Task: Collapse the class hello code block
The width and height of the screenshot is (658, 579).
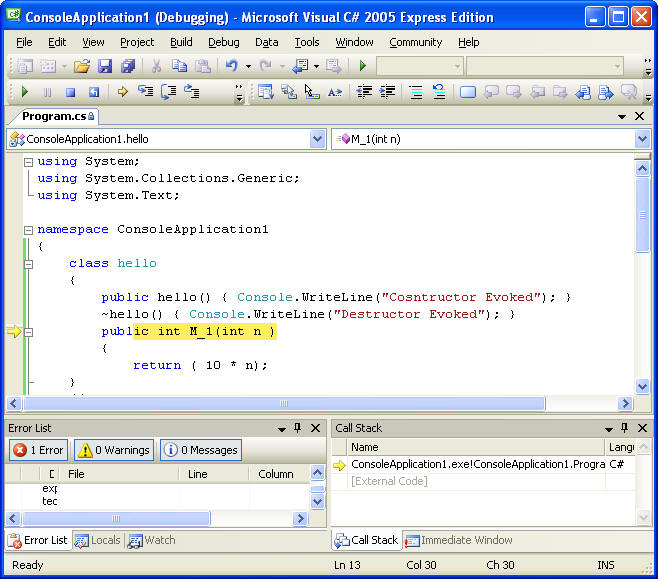Action: point(28,263)
